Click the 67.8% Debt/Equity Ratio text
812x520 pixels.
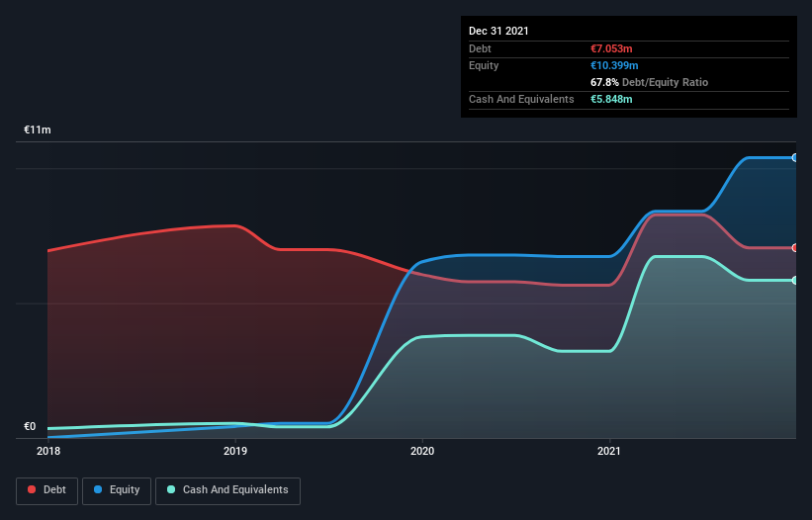point(650,82)
